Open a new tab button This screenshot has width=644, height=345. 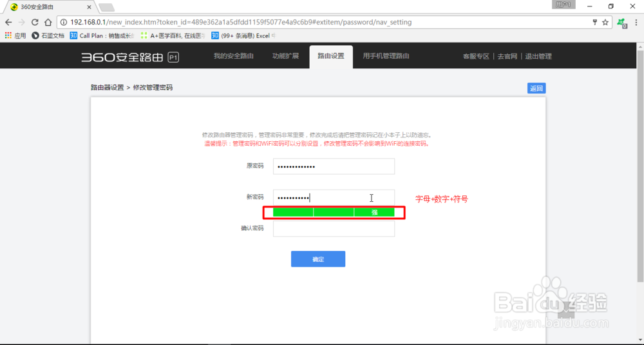106,7
